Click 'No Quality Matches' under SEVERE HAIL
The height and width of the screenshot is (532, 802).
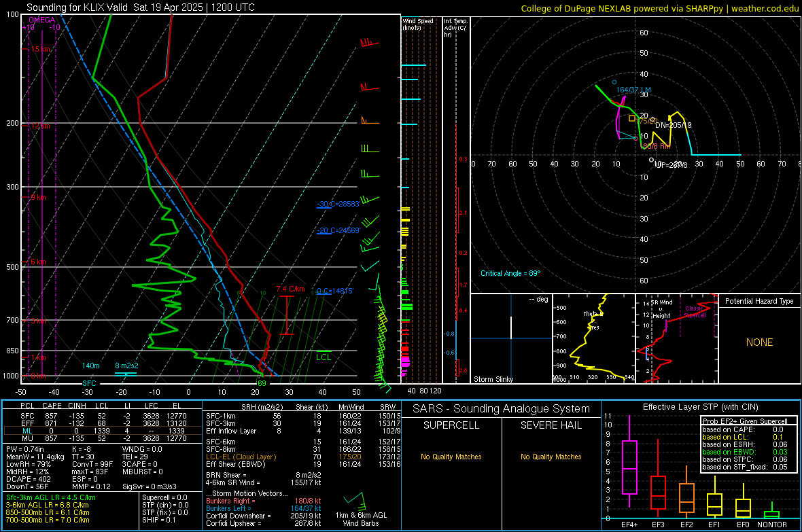[551, 457]
